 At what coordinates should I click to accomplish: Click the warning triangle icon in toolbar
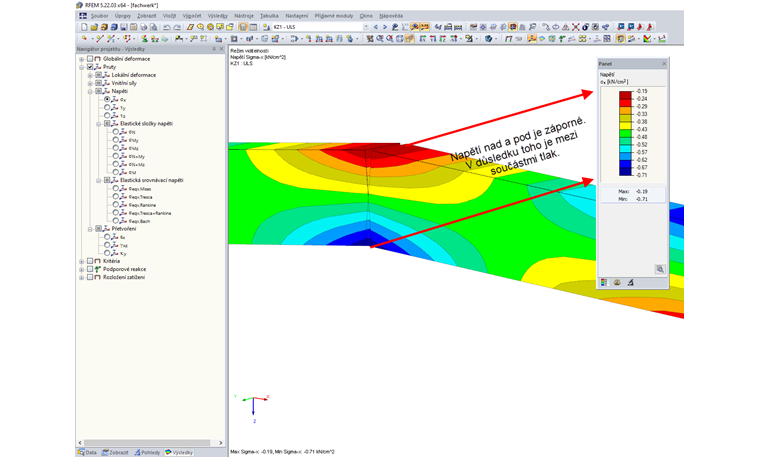(565, 27)
